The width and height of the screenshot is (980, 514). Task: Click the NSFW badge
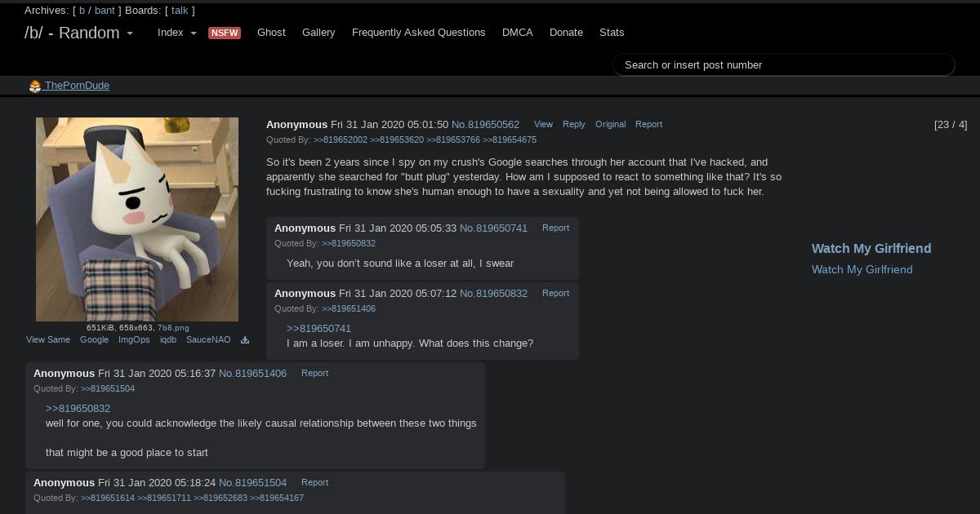tap(225, 33)
